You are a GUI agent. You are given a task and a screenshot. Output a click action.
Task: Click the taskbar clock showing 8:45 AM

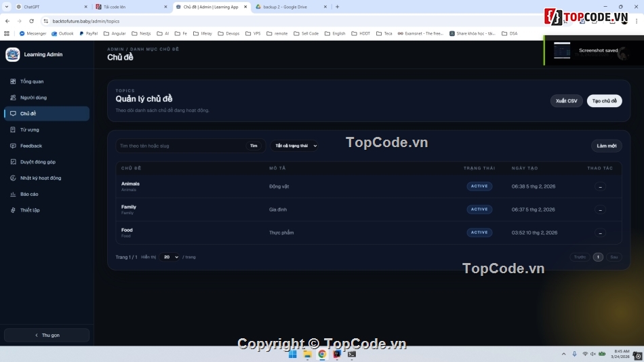click(620, 354)
